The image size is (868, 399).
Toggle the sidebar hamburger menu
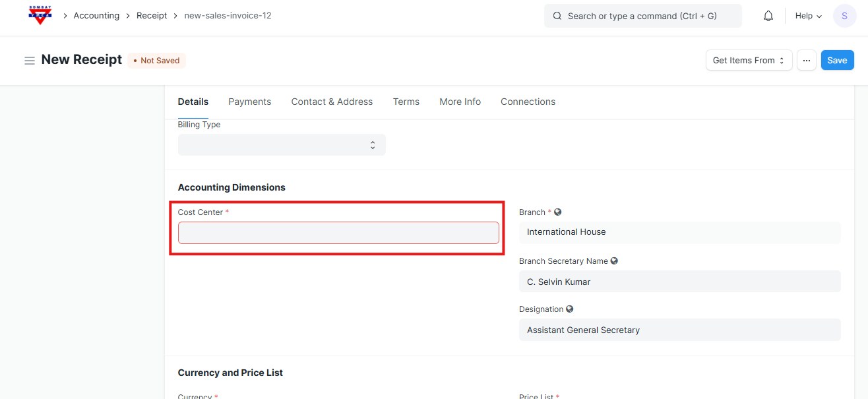[x=29, y=61]
